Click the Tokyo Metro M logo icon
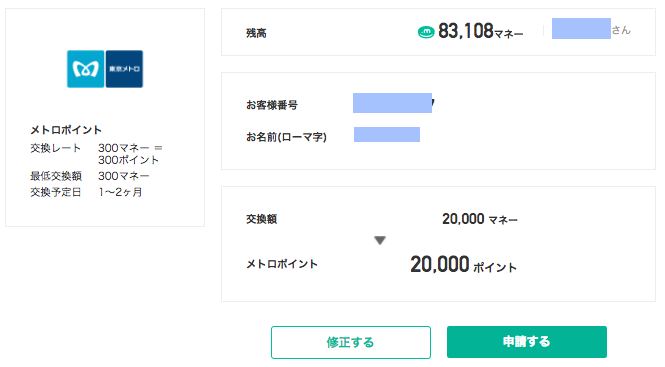The height and width of the screenshot is (367, 665). pos(85,69)
